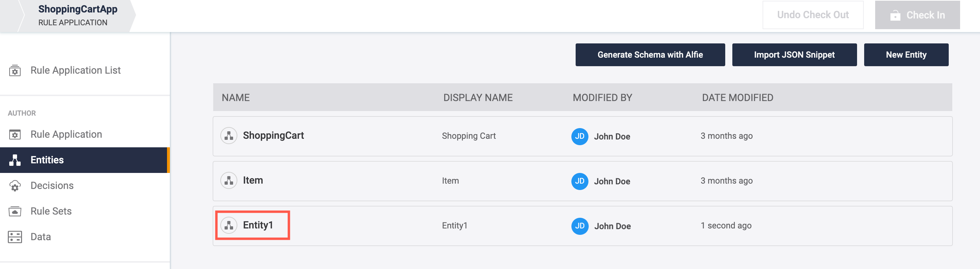Open the ShoppingCart entity name link

(273, 136)
